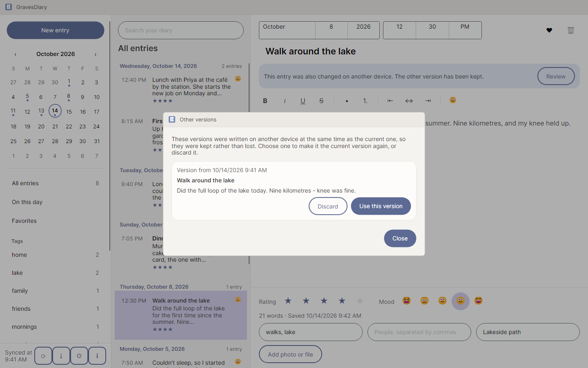Image resolution: width=588 pixels, height=368 pixels.
Task: Go to next month in calendar
Action: coord(96,54)
